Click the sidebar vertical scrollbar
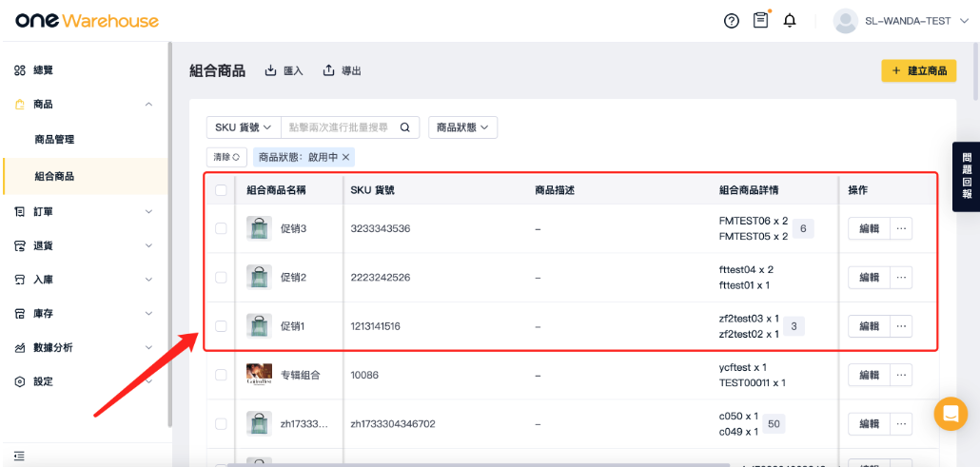 tap(169, 234)
